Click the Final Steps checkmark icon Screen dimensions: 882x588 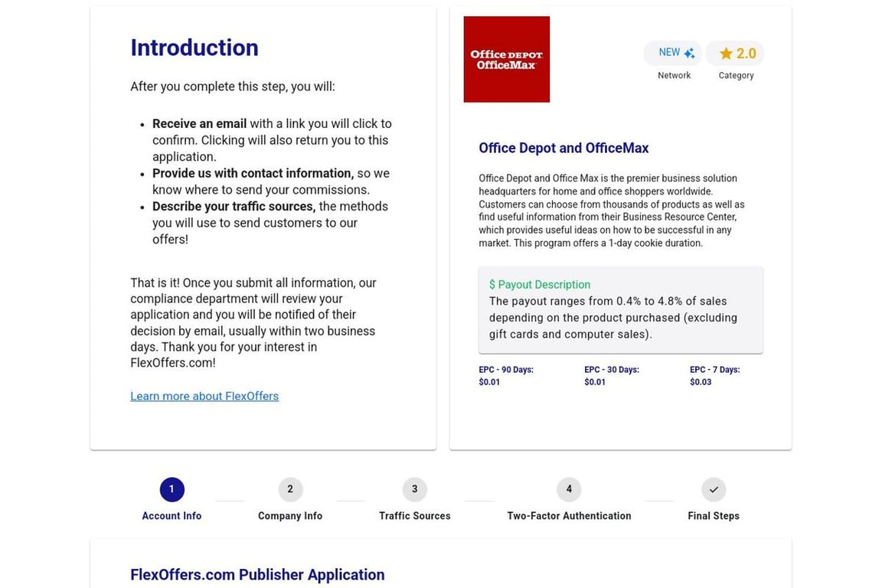pyautogui.click(x=714, y=489)
